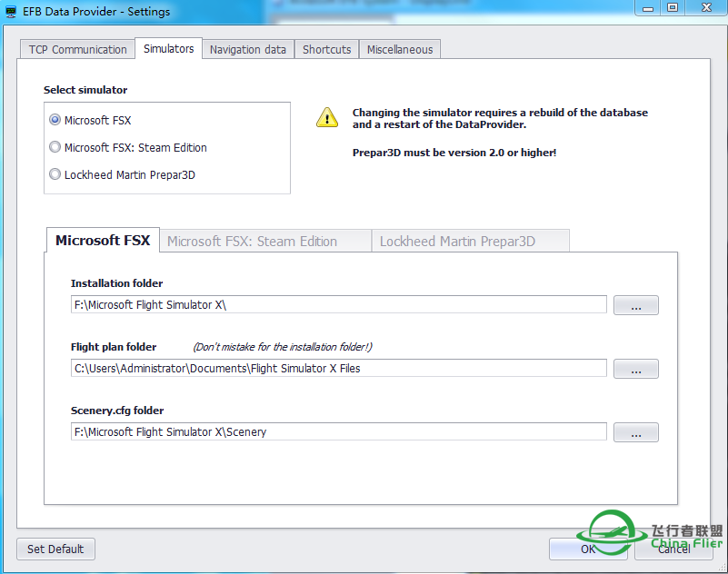Browse for the Flight plan folder
Screen dimensions: 728x574
(x=635, y=369)
